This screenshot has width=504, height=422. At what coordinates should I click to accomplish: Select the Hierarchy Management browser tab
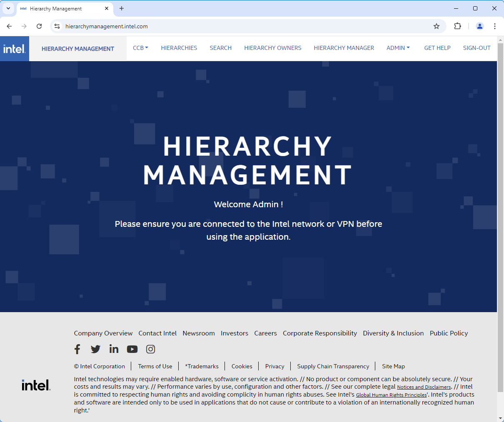click(x=65, y=8)
